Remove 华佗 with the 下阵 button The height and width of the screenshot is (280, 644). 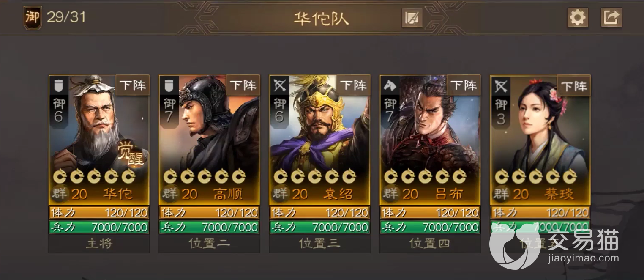[x=132, y=85]
